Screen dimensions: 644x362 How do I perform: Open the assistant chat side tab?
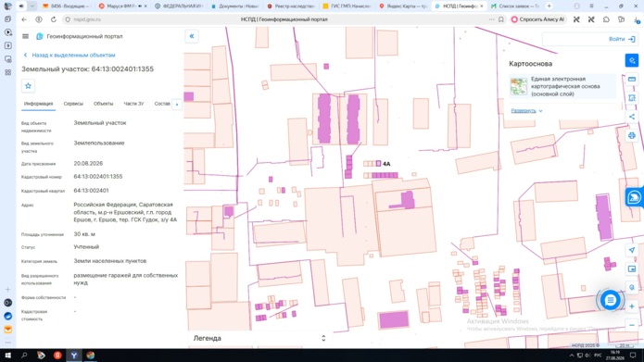point(634,197)
